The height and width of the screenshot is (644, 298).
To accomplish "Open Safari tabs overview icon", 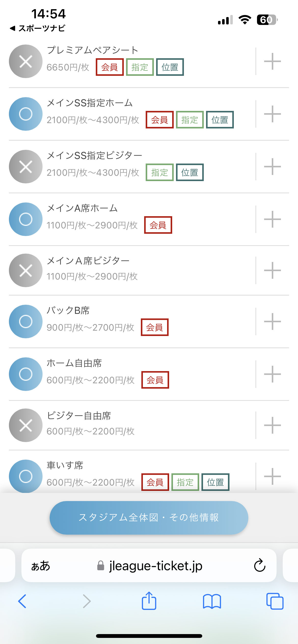I will [275, 601].
